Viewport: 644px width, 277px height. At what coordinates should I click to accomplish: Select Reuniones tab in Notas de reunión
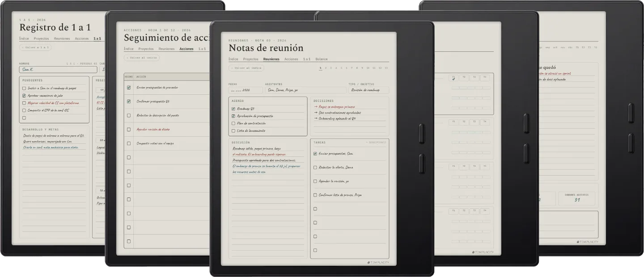(x=271, y=59)
